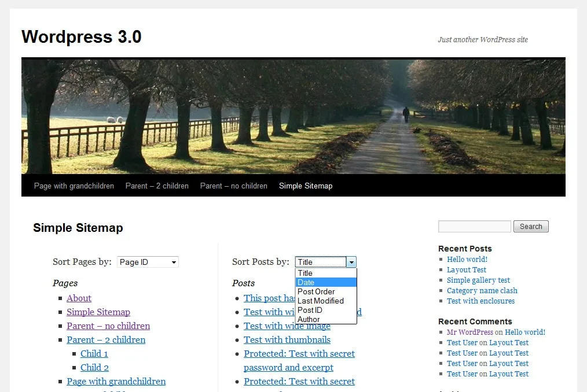Viewport: 587px width, 392px height.
Task: Open Page with grandchildren link in Pages list
Action: 116,381
